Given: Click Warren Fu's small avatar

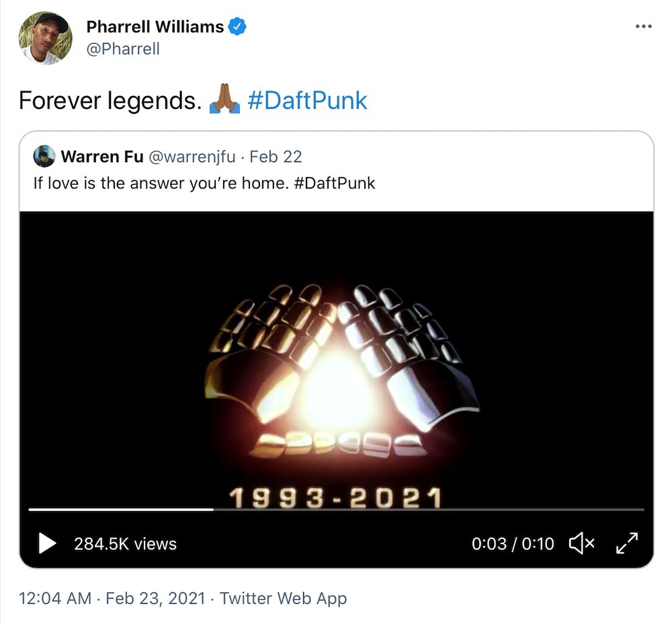Looking at the screenshot, I should click(44, 157).
